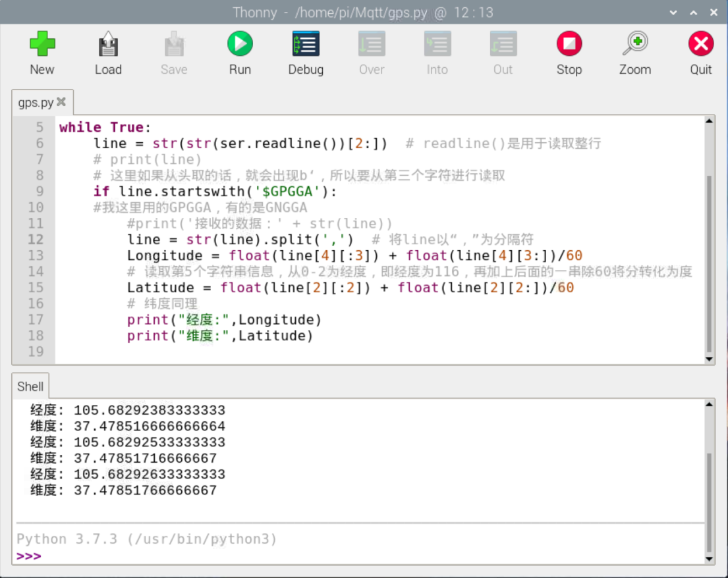Image resolution: width=728 pixels, height=578 pixels.
Task: Click the line.split(',') code line
Action: pyautogui.click(x=240, y=240)
